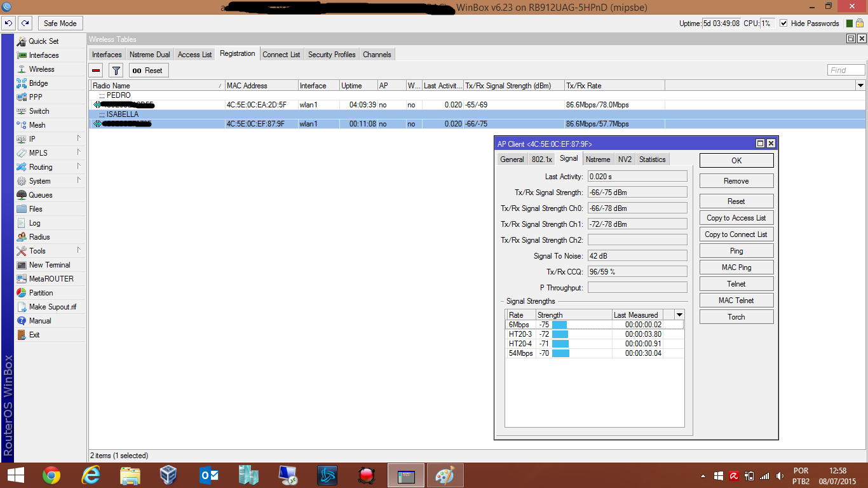Open the 802.1x tab in AP Client
Screen dimensions: 868x488
[x=542, y=159]
